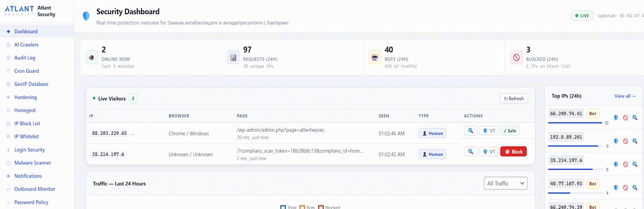This screenshot has height=209, width=644.
Task: Block visitor 35.214.197.6
Action: pyautogui.click(x=513, y=151)
